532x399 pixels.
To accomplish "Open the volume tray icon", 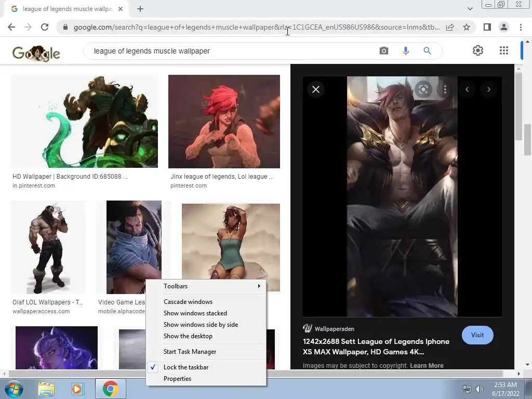I will coord(480,389).
